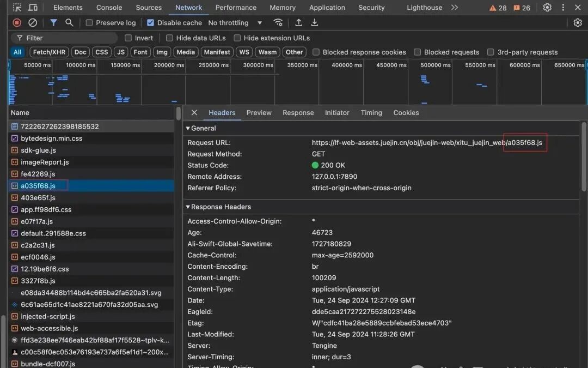Switch to the Timing tab
Viewport: 588px width, 368px height.
371,113
